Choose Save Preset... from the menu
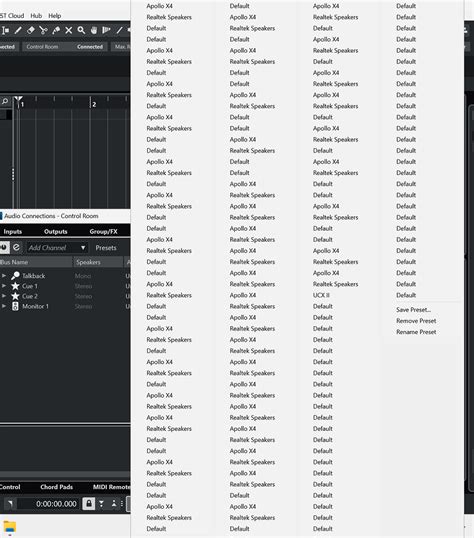 point(414,309)
